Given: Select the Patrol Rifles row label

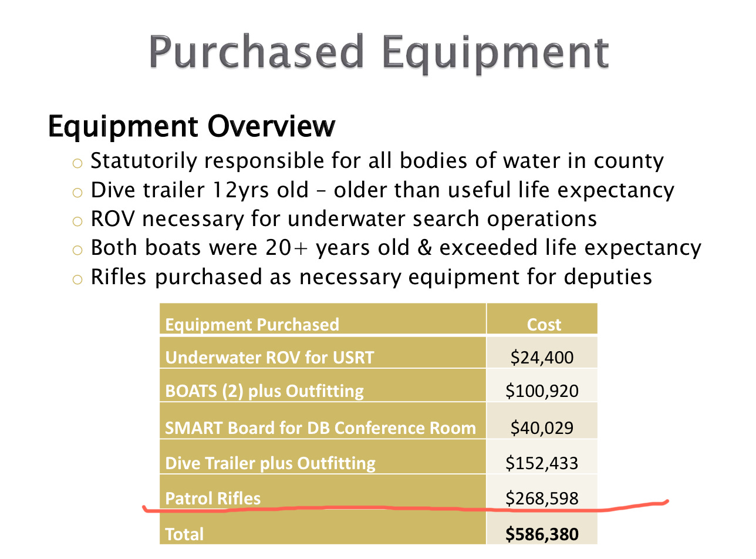Looking at the screenshot, I should pos(213,499).
